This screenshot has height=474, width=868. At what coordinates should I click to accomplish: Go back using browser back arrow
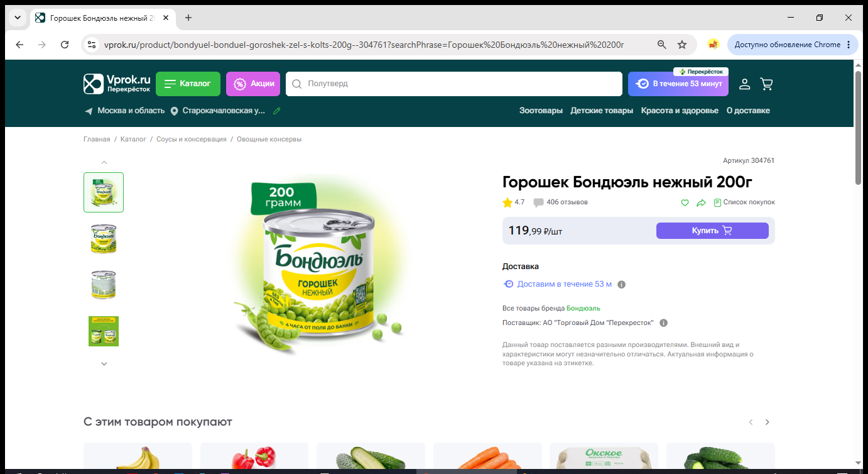tap(19, 45)
